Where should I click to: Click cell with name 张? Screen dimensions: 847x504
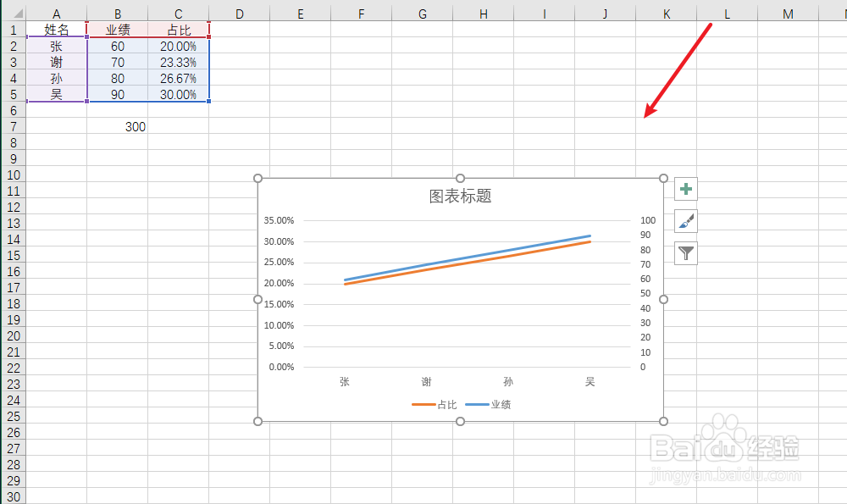[56, 46]
